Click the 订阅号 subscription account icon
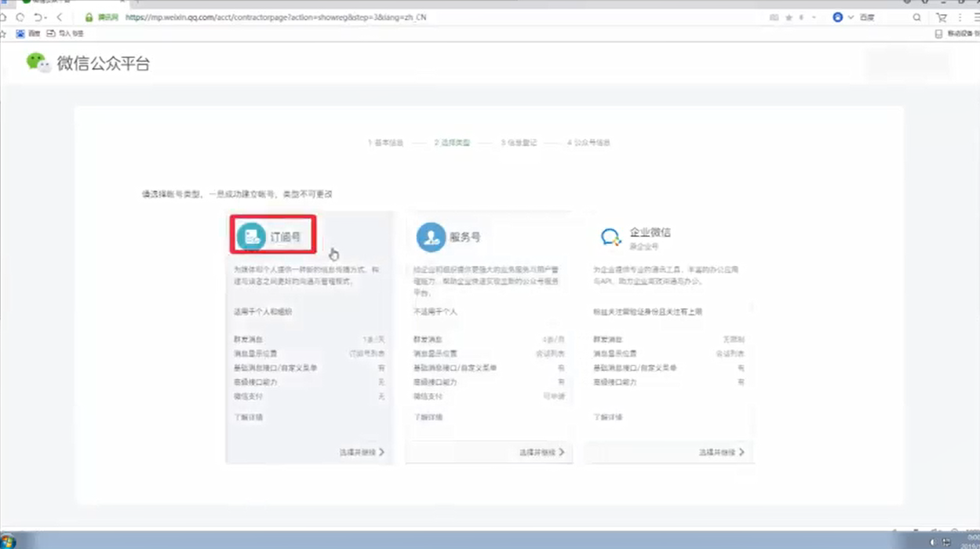The image size is (980, 549). coord(251,235)
